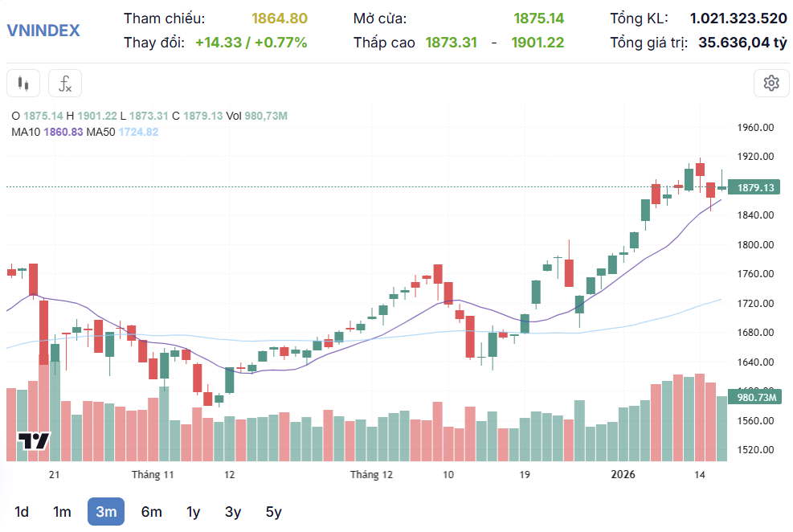Switch to 5y time range

(273, 512)
